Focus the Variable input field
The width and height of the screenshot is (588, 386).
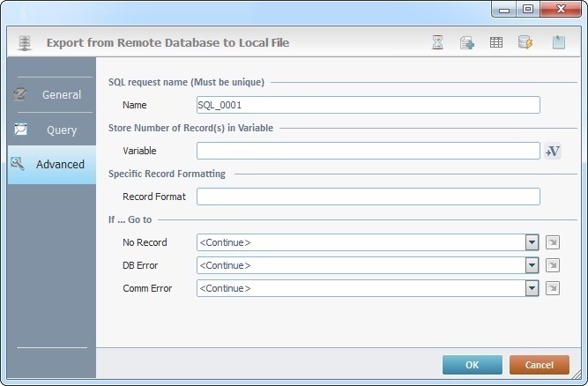click(x=368, y=151)
